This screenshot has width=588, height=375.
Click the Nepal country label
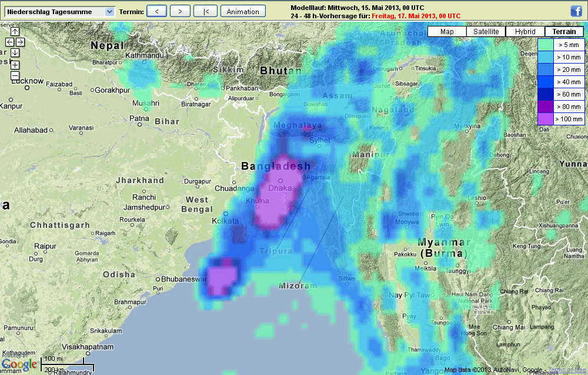[107, 46]
